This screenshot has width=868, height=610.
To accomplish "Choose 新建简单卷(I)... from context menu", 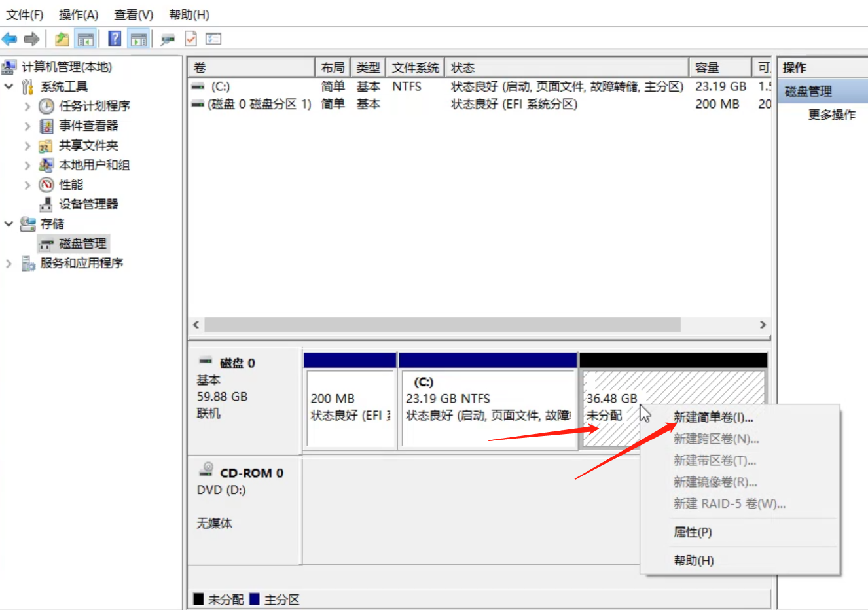I will click(x=713, y=418).
